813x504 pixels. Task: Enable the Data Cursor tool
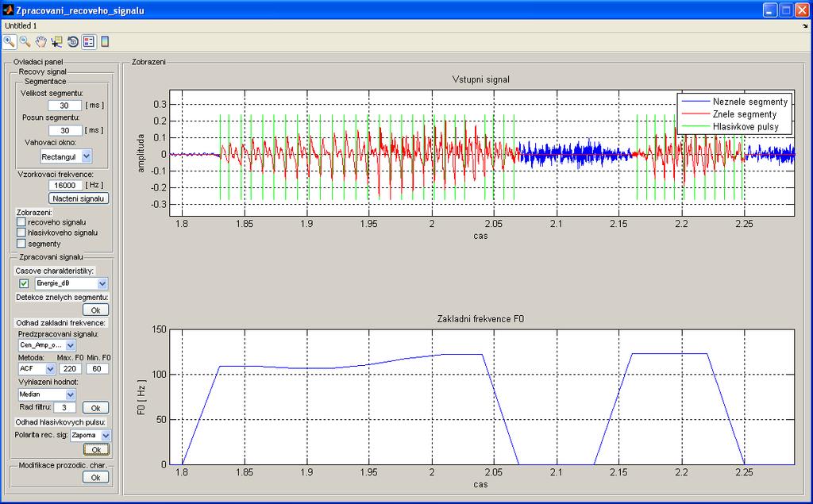click(x=57, y=42)
